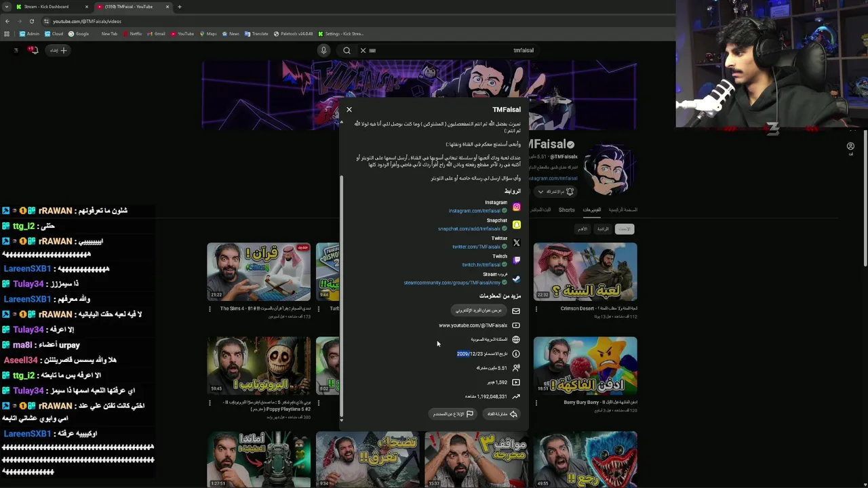
Task: Open options menu for The Sims 4 video
Action: click(210, 309)
